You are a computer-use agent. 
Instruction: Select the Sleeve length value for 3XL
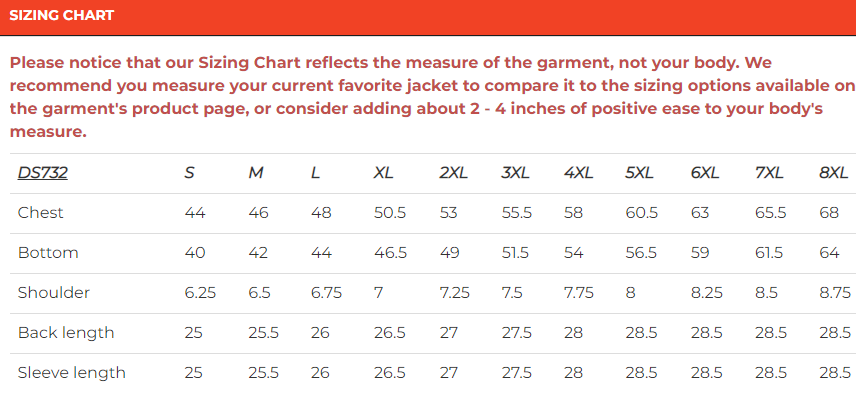tap(516, 373)
